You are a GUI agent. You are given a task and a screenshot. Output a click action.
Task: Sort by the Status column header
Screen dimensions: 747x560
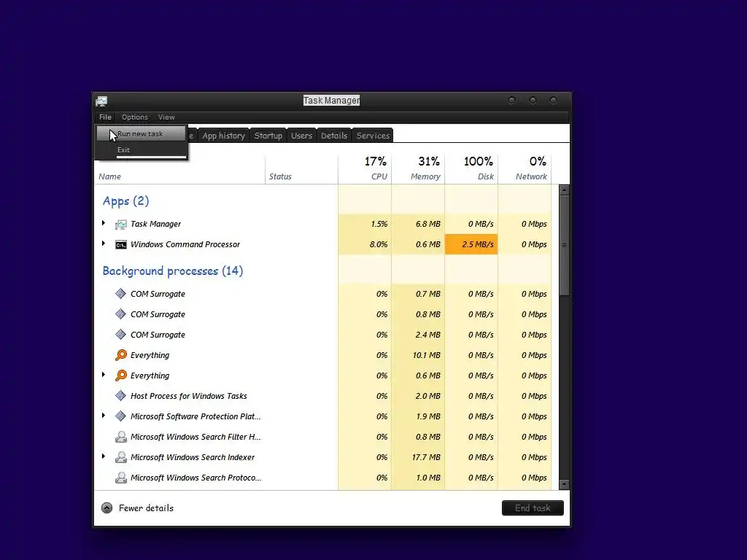coord(301,169)
